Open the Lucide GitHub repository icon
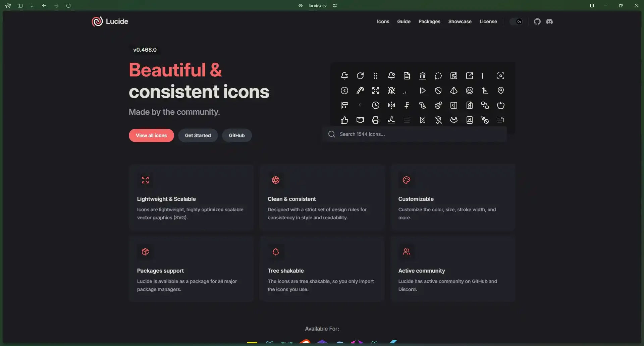The image size is (644, 346). [537, 21]
